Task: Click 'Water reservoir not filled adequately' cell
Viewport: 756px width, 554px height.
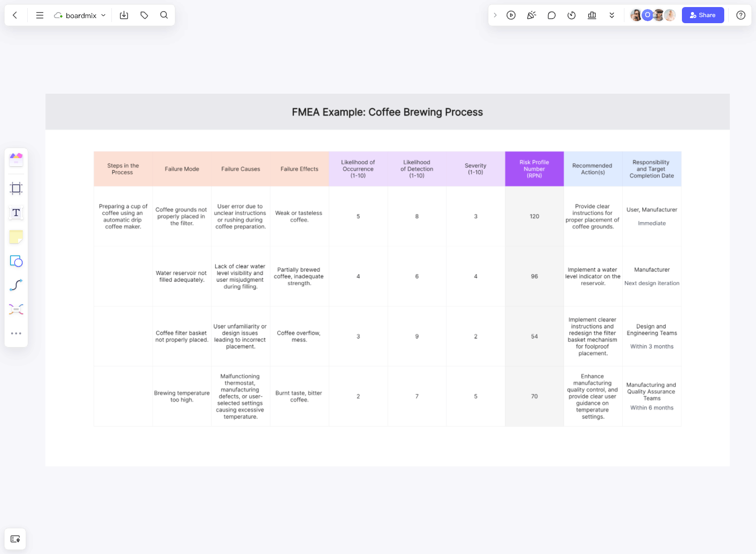Action: (182, 276)
